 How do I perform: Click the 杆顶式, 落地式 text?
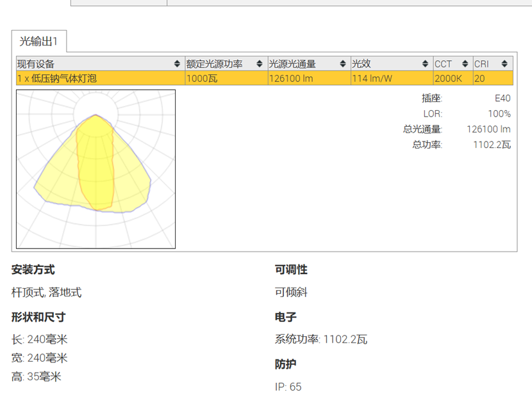47,292
